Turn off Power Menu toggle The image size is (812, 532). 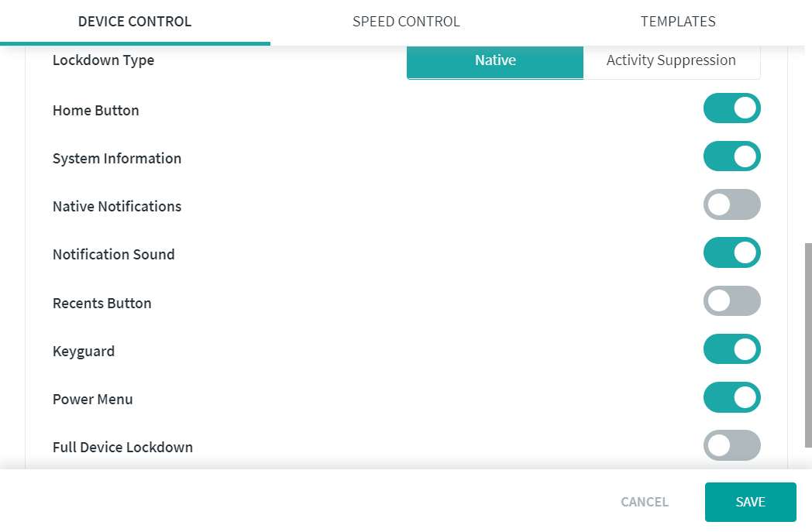(731, 397)
